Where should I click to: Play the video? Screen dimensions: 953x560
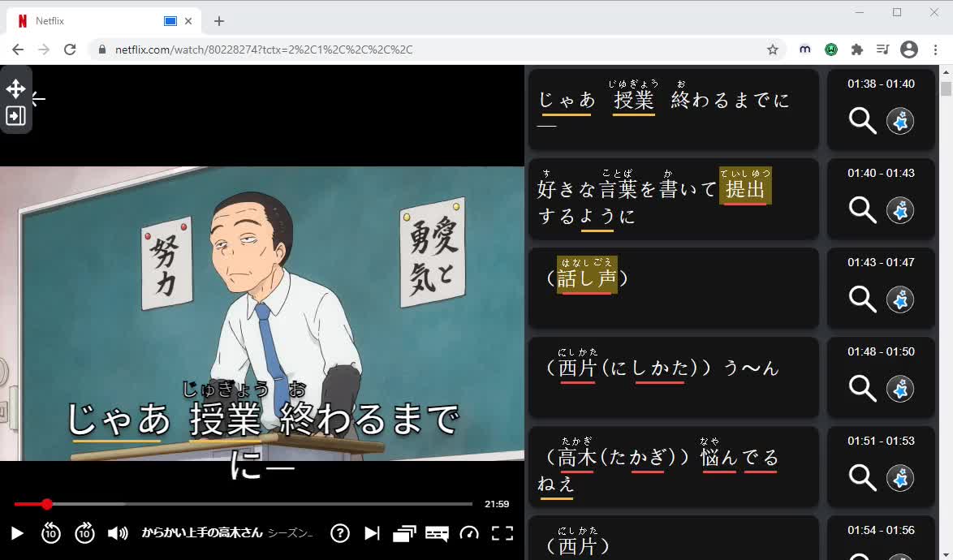[18, 533]
